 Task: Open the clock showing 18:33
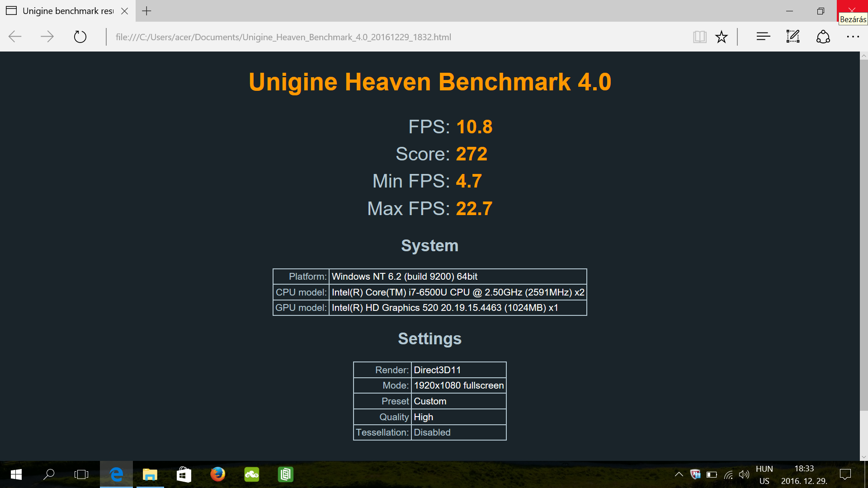[x=804, y=475]
